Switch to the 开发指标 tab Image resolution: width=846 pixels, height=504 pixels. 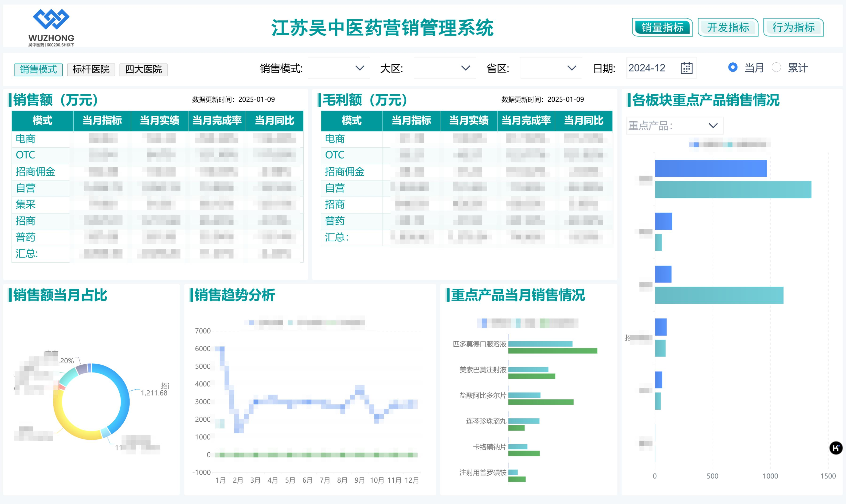(x=728, y=27)
